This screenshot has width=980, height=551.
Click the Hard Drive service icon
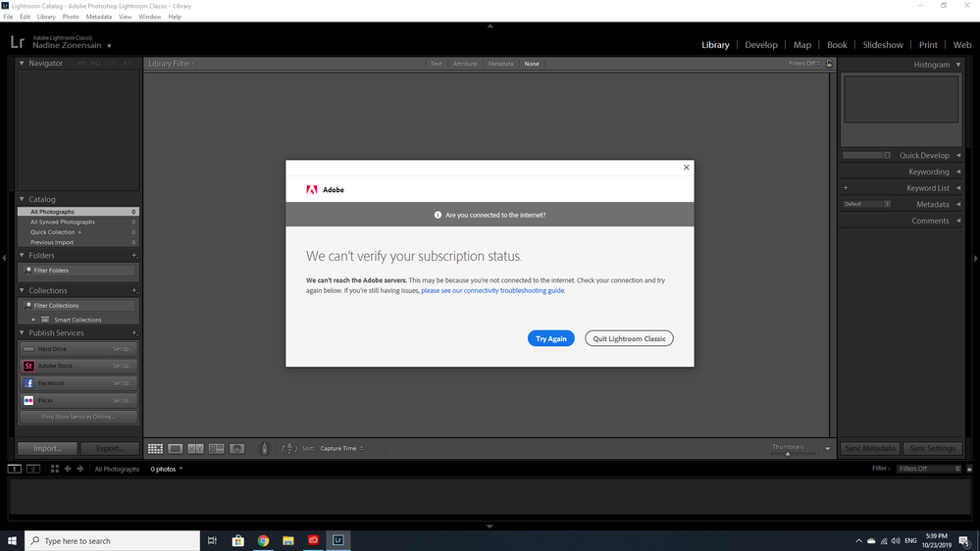coord(28,349)
